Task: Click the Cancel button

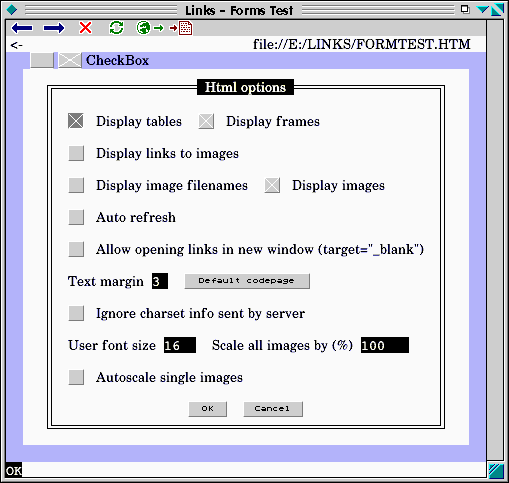Action: coord(273,409)
